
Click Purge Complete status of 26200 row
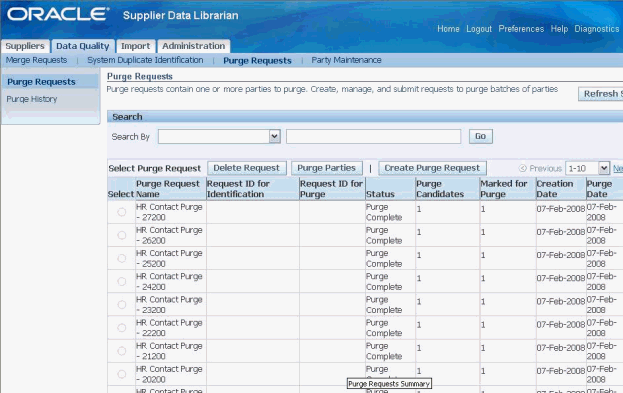(x=384, y=235)
